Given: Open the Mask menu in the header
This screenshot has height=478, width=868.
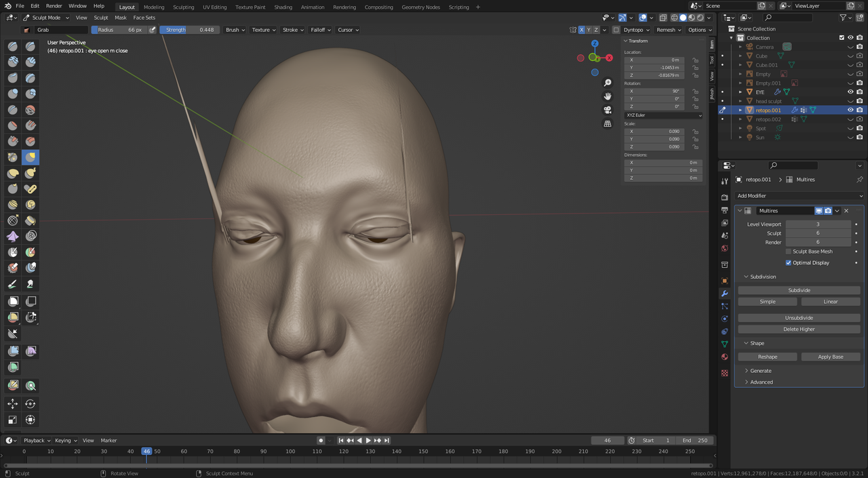Looking at the screenshot, I should (121, 18).
